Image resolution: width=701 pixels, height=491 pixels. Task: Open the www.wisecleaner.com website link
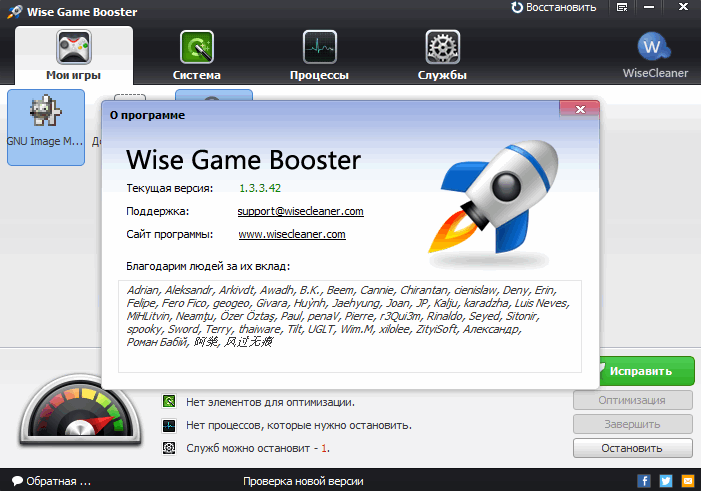(292, 234)
